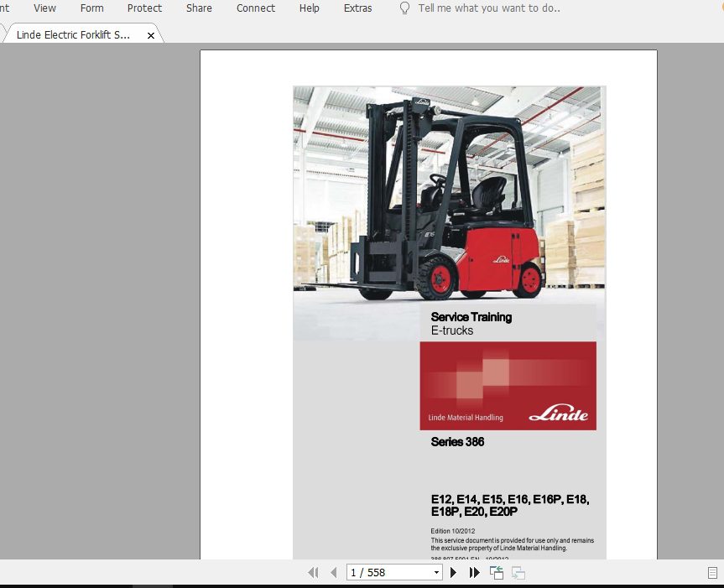Click the lightbulb icon beside the search box
The width and height of the screenshot is (724, 588).
[x=404, y=8]
